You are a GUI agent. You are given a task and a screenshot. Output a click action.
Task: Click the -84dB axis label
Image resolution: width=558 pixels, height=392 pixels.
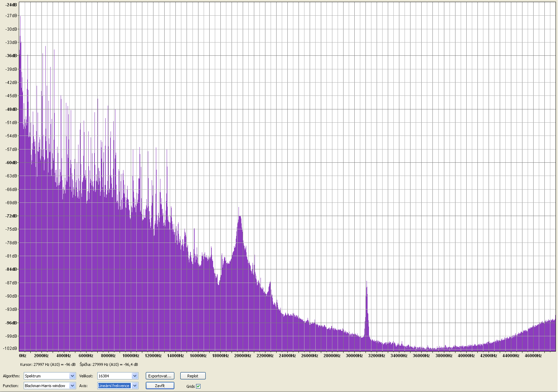pos(11,269)
